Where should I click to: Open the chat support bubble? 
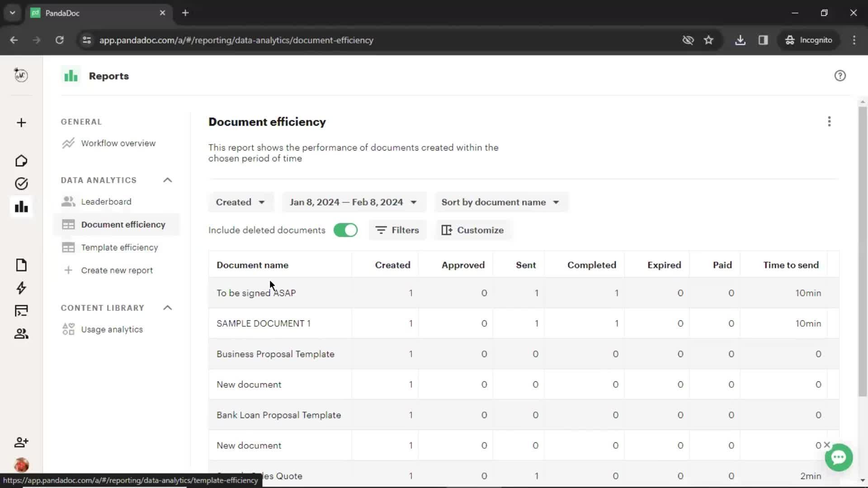coord(839,458)
